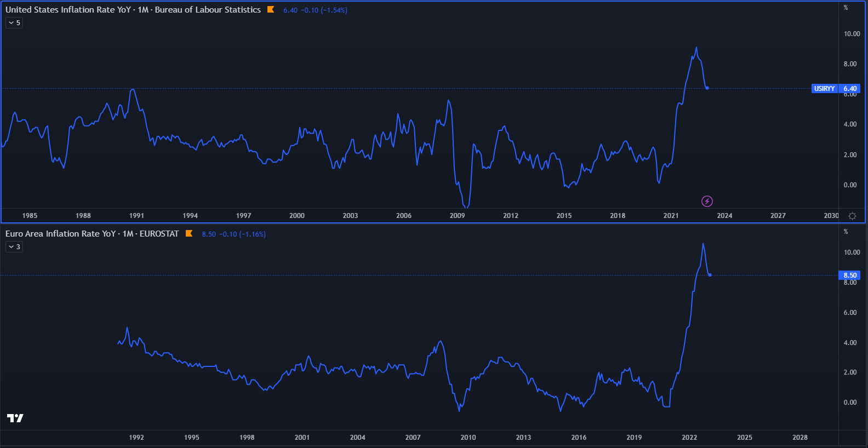Click 4.00 on the bottom chart price scale
The image size is (868, 448).
(850, 343)
